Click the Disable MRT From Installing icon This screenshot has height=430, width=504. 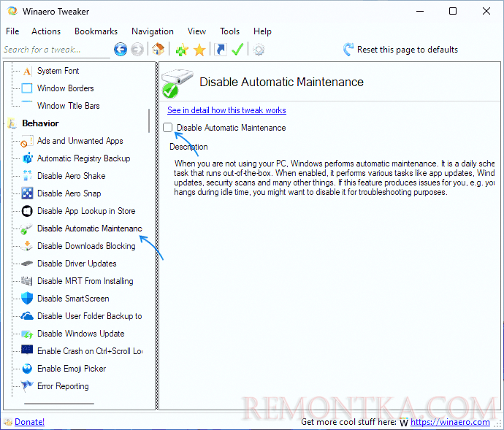coord(27,281)
